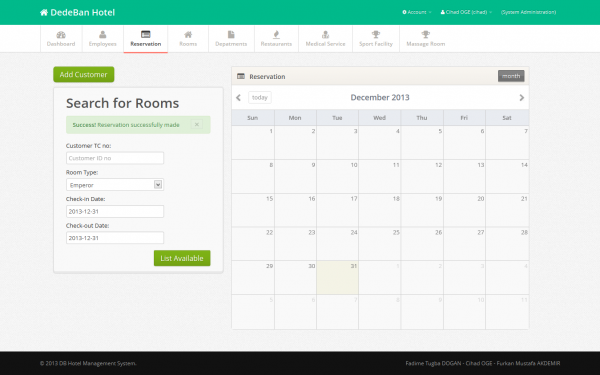
Task: Open the Dashboard gauge icon
Action: pos(61,35)
